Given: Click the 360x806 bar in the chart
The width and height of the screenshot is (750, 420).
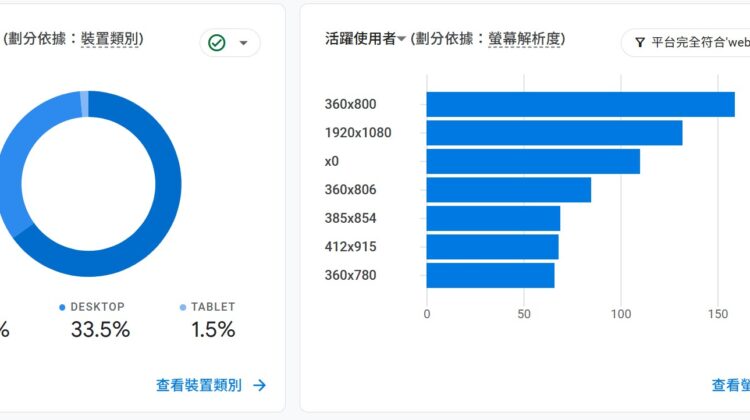Looking at the screenshot, I should pos(508,190).
